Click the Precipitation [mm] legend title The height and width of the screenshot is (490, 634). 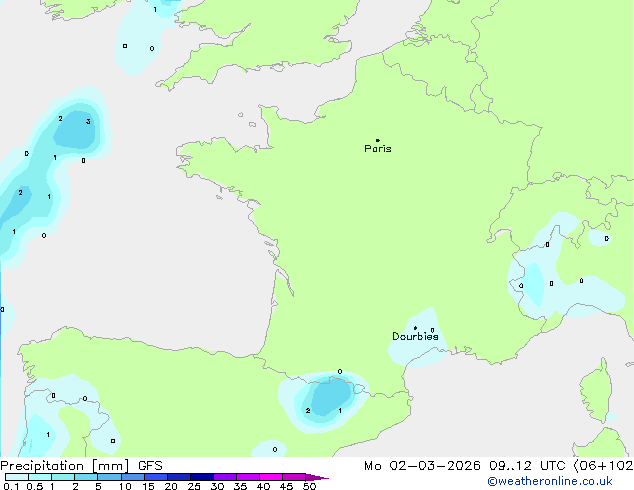(65, 466)
